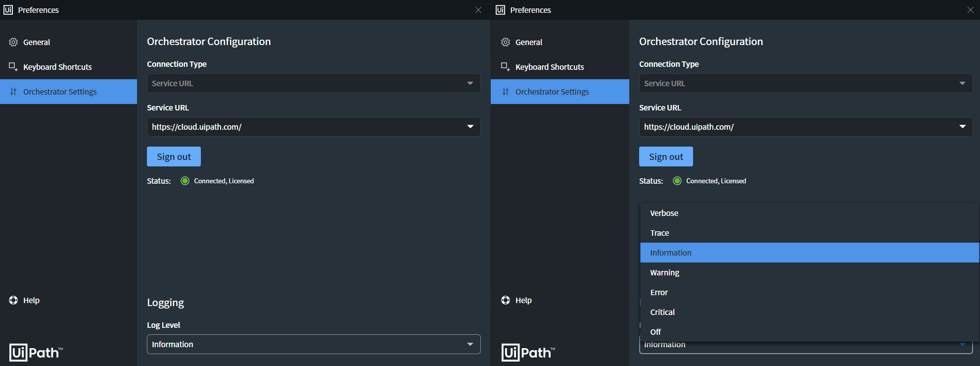Click the Orchestrator Settings icon in right window
980x366 pixels.
506,92
